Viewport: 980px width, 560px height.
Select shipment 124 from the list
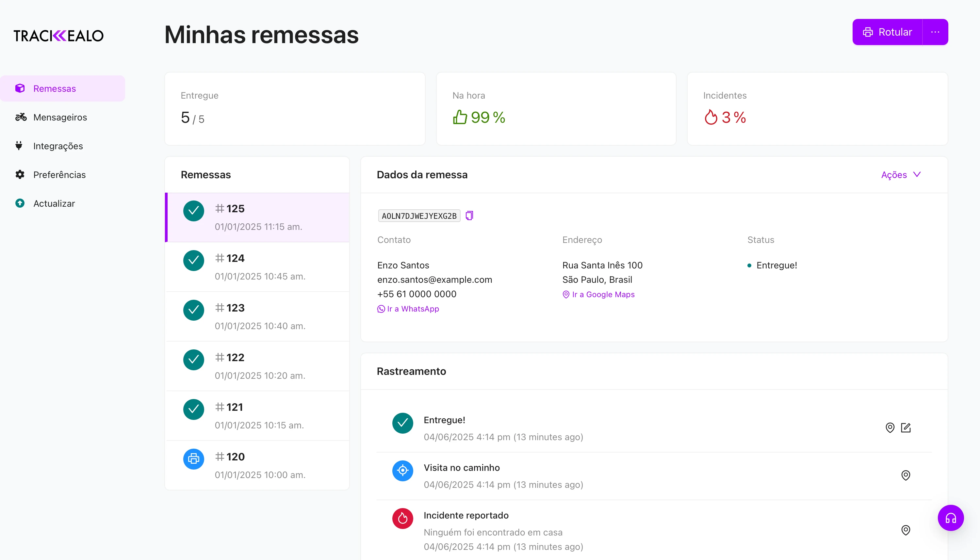pos(258,267)
